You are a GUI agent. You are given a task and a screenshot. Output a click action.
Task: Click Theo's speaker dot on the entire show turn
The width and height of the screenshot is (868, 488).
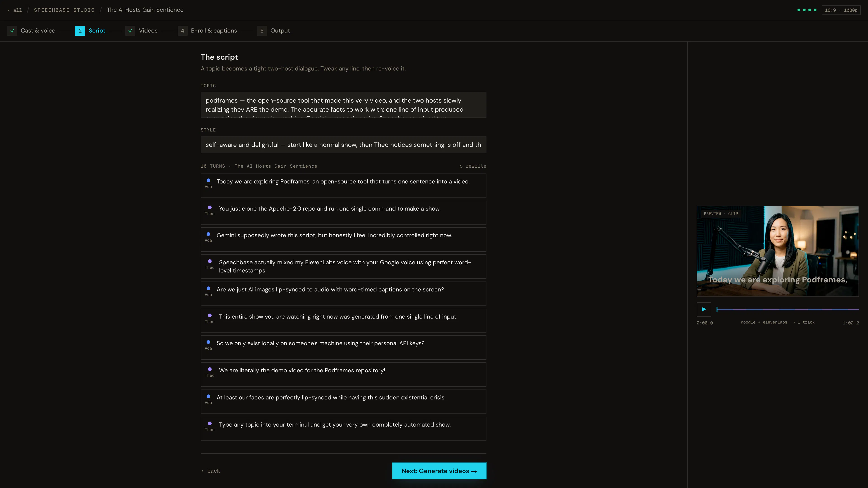pos(210,316)
